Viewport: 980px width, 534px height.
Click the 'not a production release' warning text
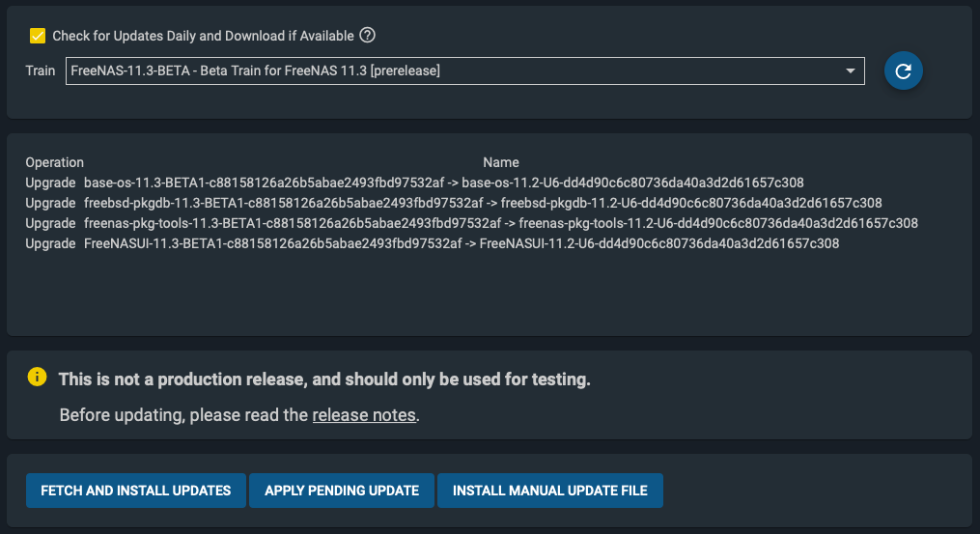[324, 379]
